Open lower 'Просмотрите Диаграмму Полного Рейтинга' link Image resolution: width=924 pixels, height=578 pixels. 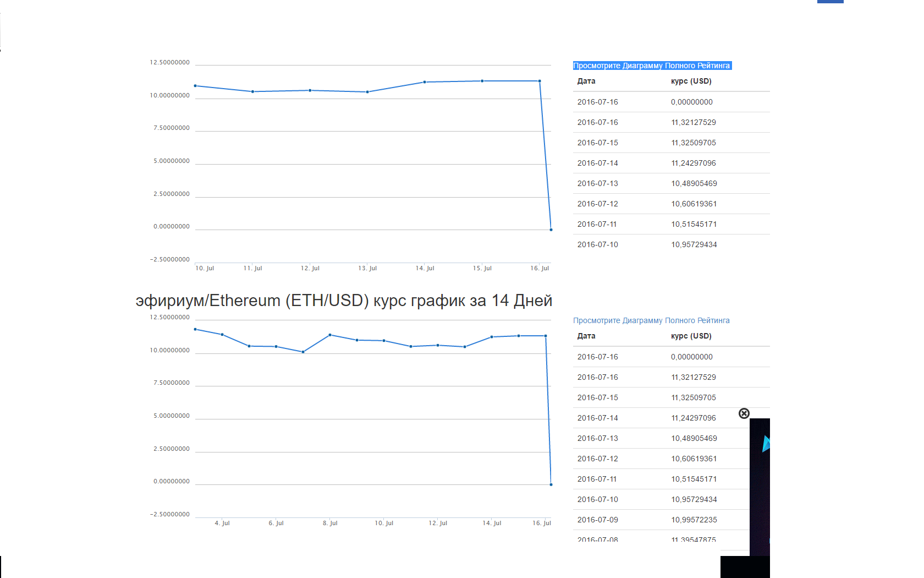pyautogui.click(x=651, y=320)
